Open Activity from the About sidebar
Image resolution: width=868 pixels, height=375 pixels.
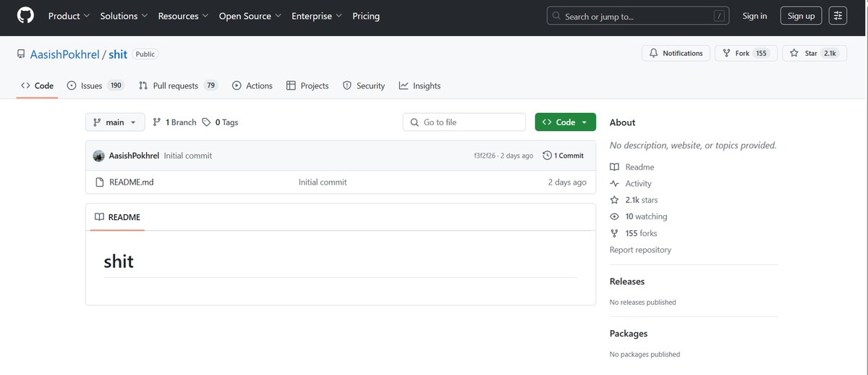[x=638, y=184]
